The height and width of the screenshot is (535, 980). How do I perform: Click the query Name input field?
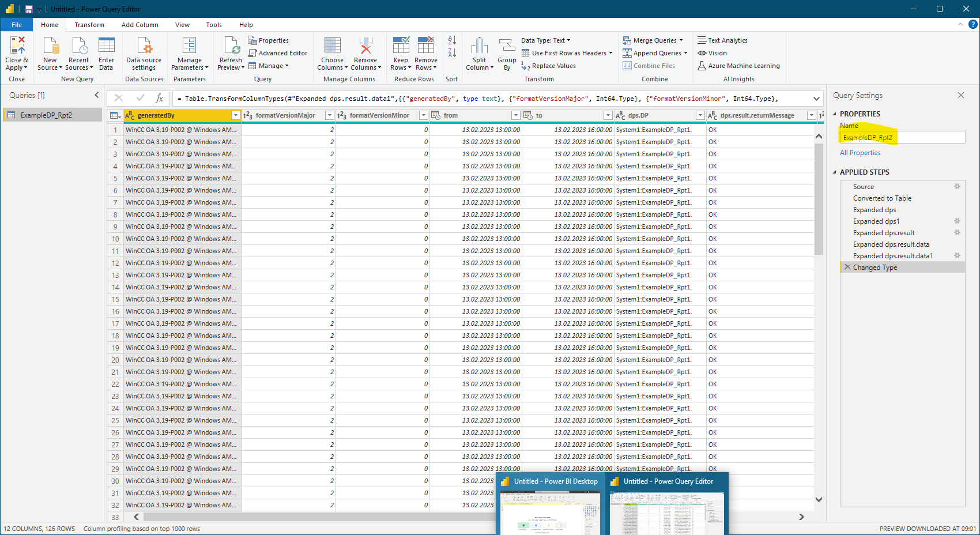(x=902, y=137)
